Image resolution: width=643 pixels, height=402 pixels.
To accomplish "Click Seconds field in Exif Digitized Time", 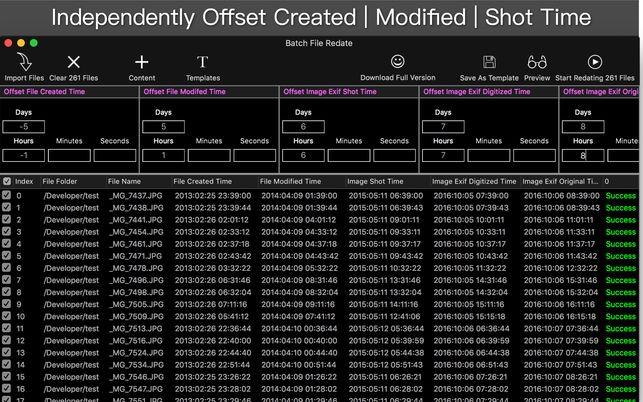I will pyautogui.click(x=534, y=155).
